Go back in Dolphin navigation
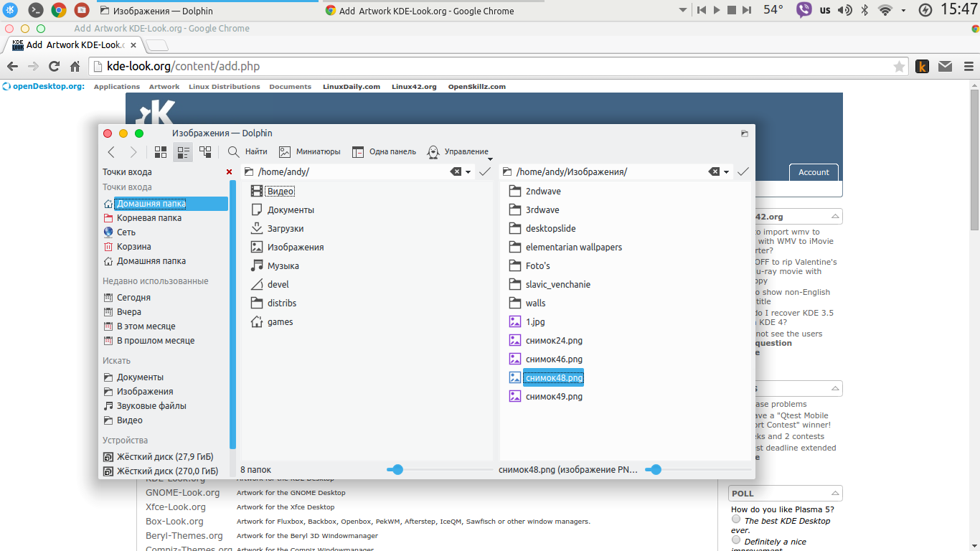Image resolution: width=980 pixels, height=551 pixels. click(111, 152)
